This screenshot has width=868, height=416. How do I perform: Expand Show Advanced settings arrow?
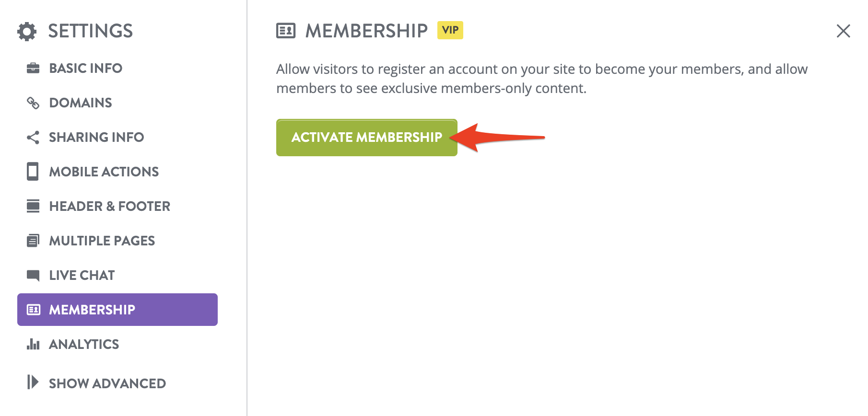(33, 382)
